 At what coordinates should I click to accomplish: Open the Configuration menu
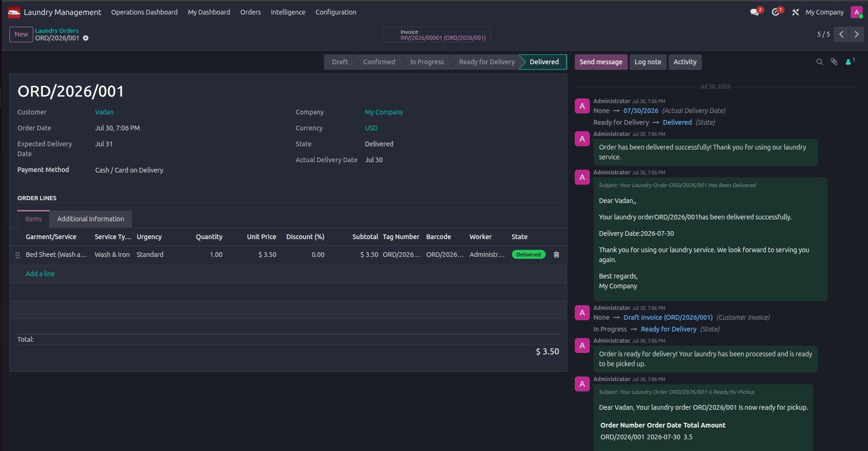coord(336,12)
